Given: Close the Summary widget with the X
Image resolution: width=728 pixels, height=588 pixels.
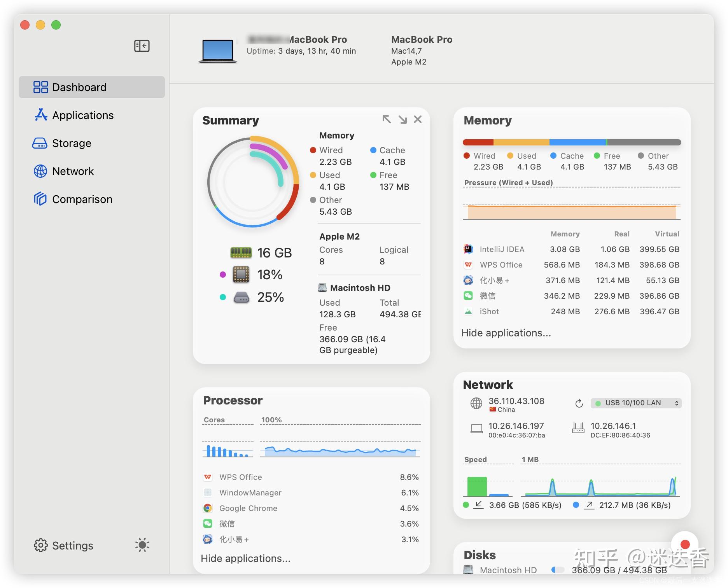Looking at the screenshot, I should click(418, 120).
